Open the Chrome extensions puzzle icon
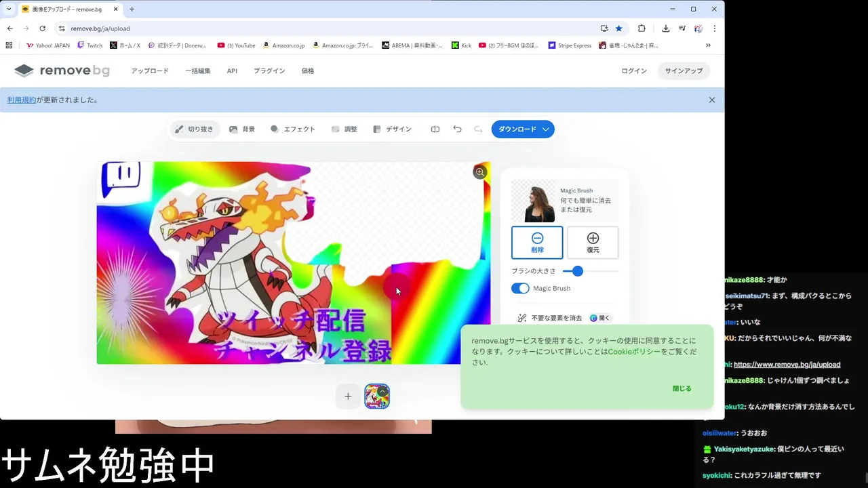 click(642, 28)
